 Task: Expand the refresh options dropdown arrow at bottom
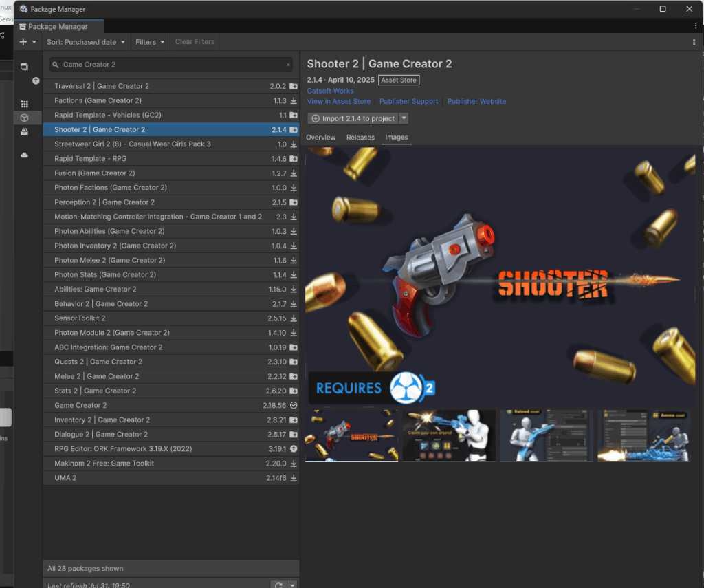pos(292,585)
